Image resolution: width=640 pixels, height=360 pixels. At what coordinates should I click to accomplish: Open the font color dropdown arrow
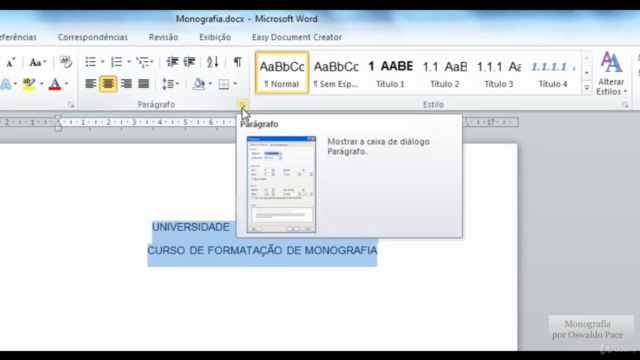(x=67, y=84)
